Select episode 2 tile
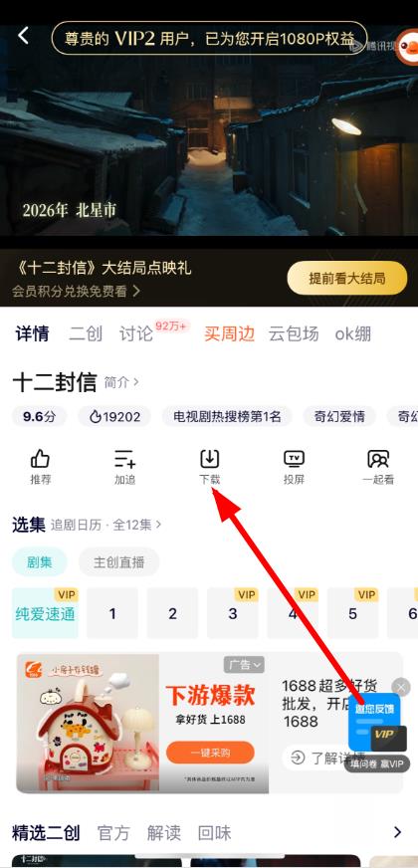Image resolution: width=418 pixels, height=868 pixels. (173, 613)
